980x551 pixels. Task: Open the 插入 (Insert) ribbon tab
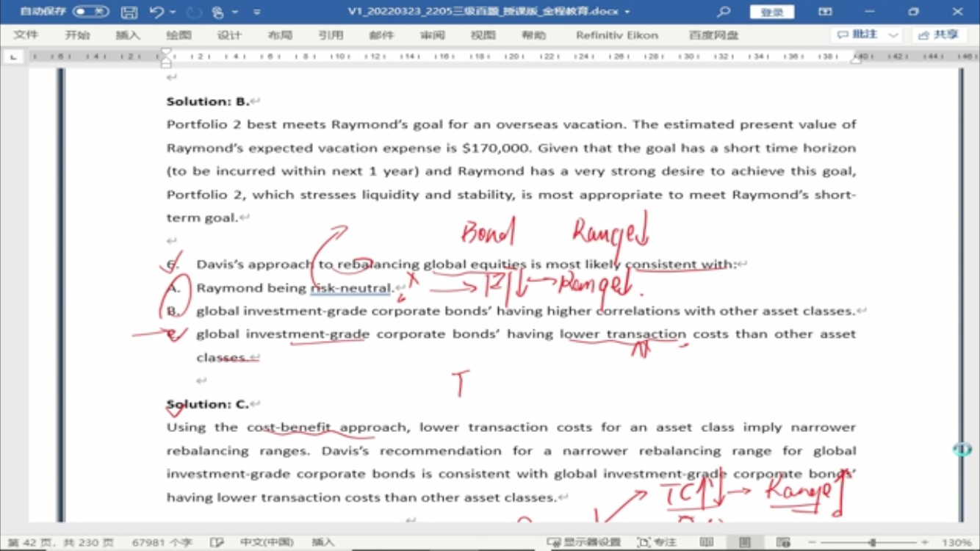click(127, 35)
